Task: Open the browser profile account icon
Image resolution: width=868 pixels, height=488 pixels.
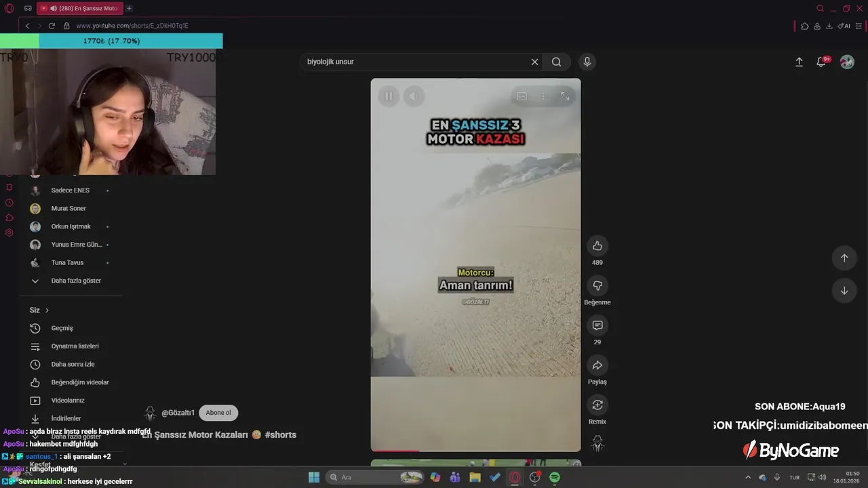Action: pyautogui.click(x=817, y=26)
